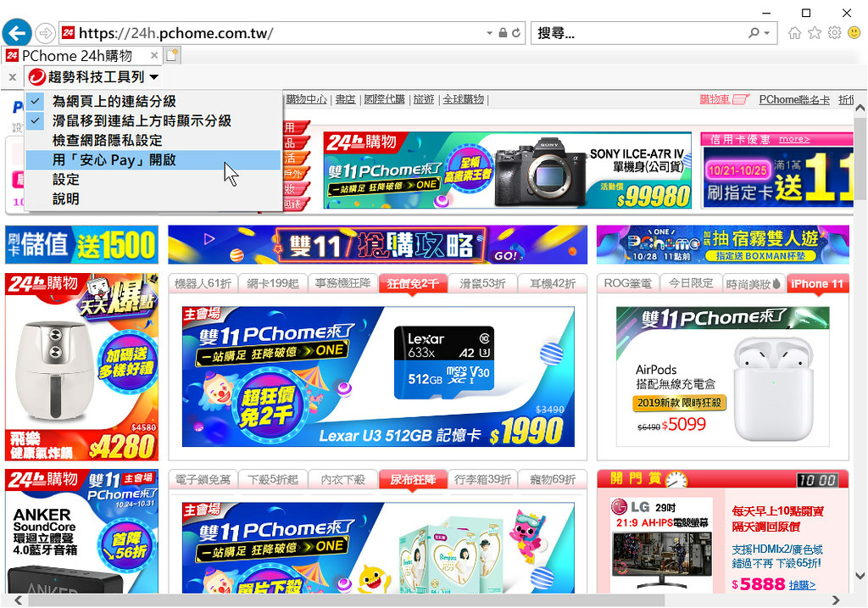Expand the search provider dropdown arrow

767,33
